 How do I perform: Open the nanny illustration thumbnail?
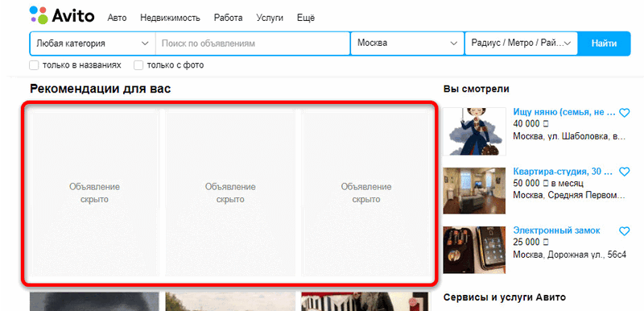pos(474,131)
